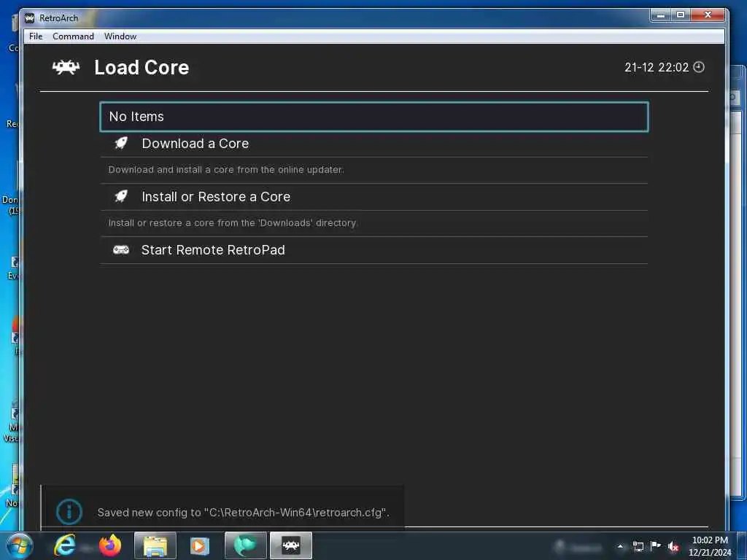
Task: Click the rocket icon beside Install or Restore
Action: (x=121, y=196)
